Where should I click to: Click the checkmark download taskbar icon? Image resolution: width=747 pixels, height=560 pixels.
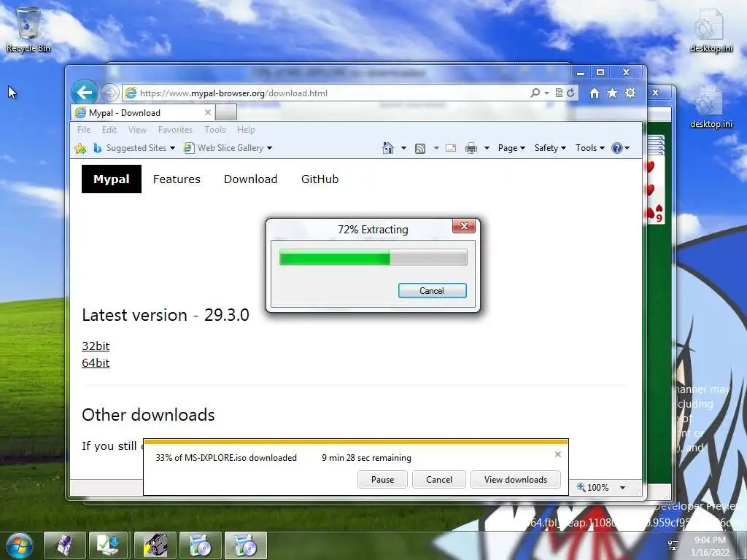pyautogui.click(x=109, y=545)
